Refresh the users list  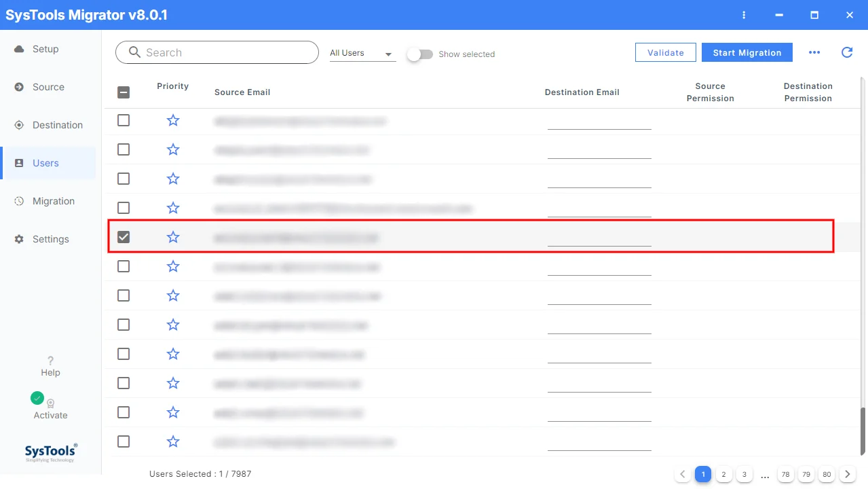(x=847, y=52)
